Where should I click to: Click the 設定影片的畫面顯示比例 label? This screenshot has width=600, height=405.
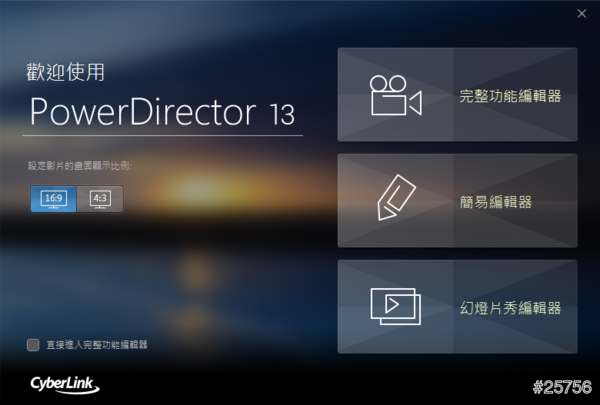click(x=80, y=166)
